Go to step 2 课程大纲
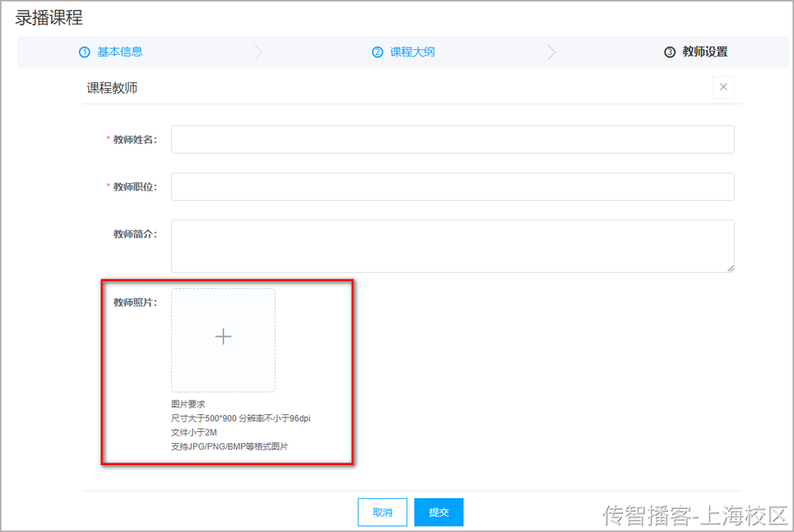The width and height of the screenshot is (794, 532). pyautogui.click(x=403, y=52)
